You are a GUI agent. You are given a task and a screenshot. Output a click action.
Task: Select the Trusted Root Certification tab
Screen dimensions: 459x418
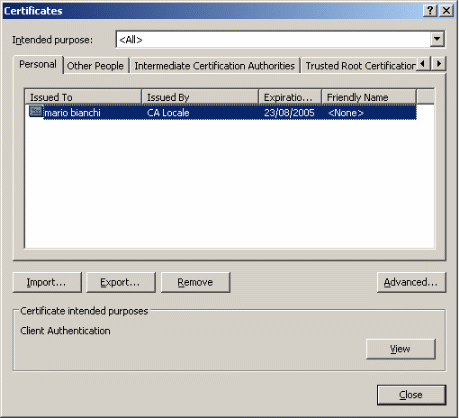pos(359,66)
